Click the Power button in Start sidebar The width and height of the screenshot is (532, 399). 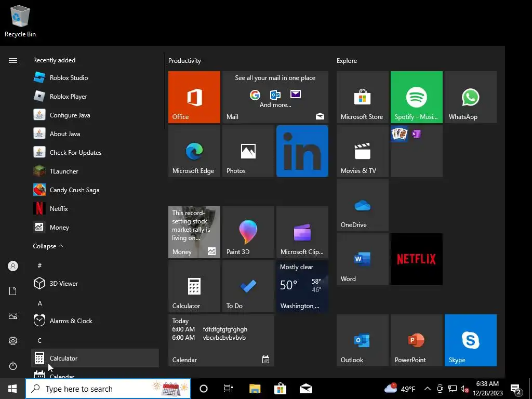13,366
